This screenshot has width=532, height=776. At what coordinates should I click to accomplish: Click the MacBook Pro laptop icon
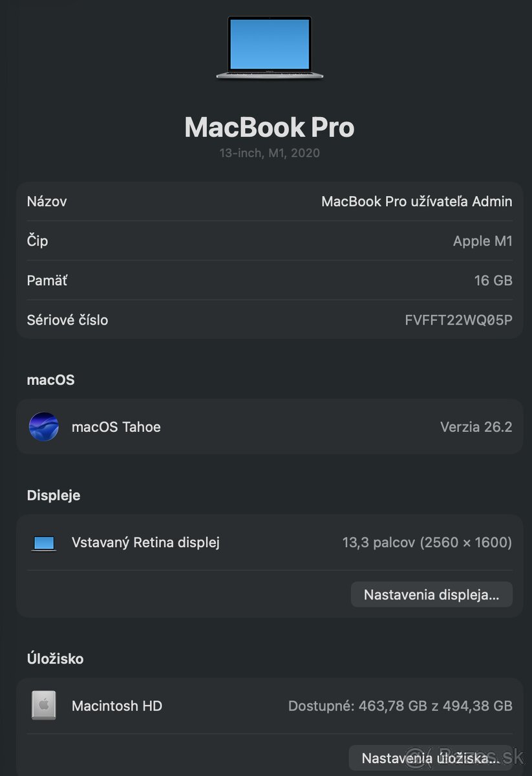[x=269, y=45]
